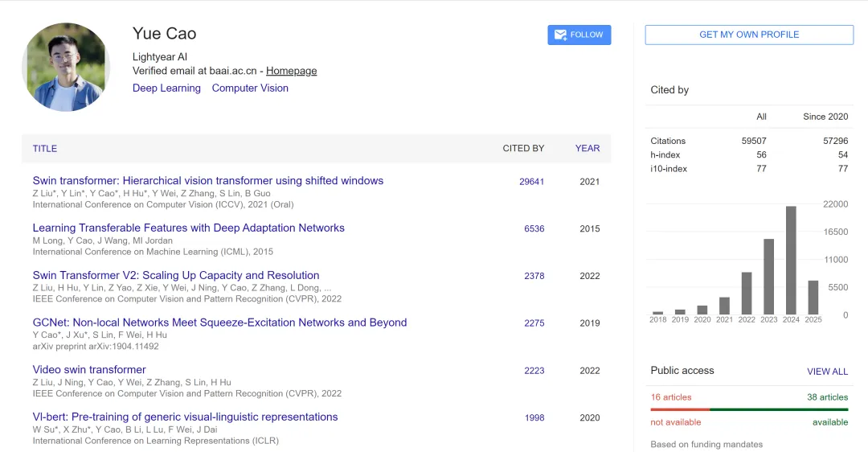This screenshot has width=868, height=452.
Task: Open Swin Transformer V2 paper
Action: point(176,275)
